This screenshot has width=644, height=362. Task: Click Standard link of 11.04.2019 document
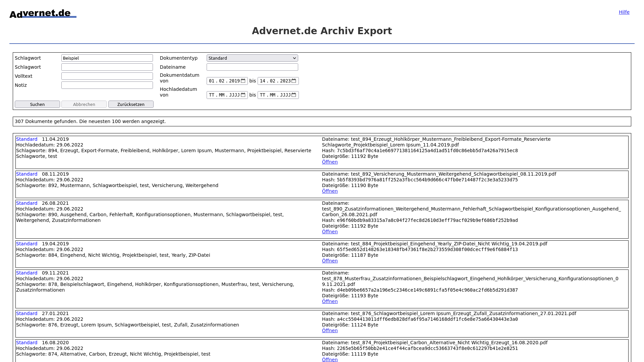tap(27, 139)
